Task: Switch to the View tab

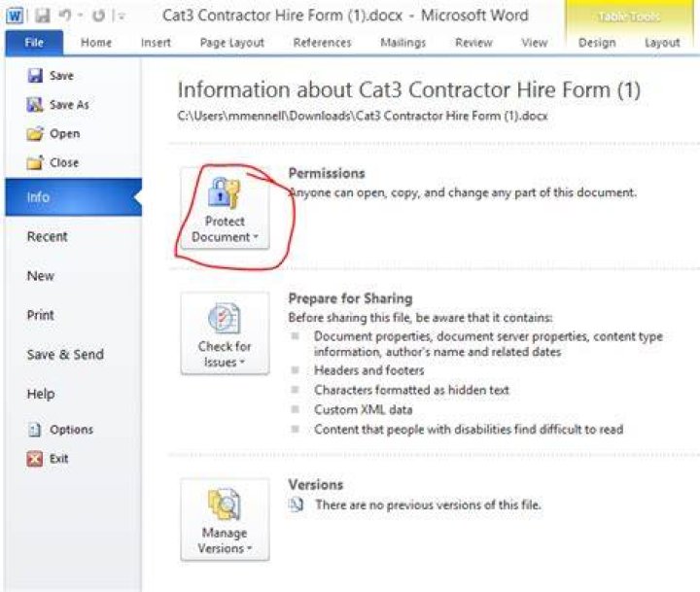Action: click(535, 43)
